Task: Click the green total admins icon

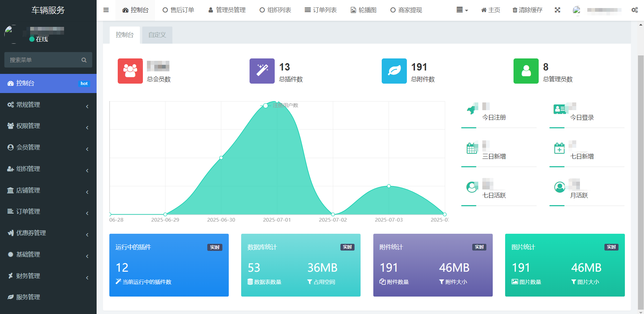Action: click(x=526, y=71)
